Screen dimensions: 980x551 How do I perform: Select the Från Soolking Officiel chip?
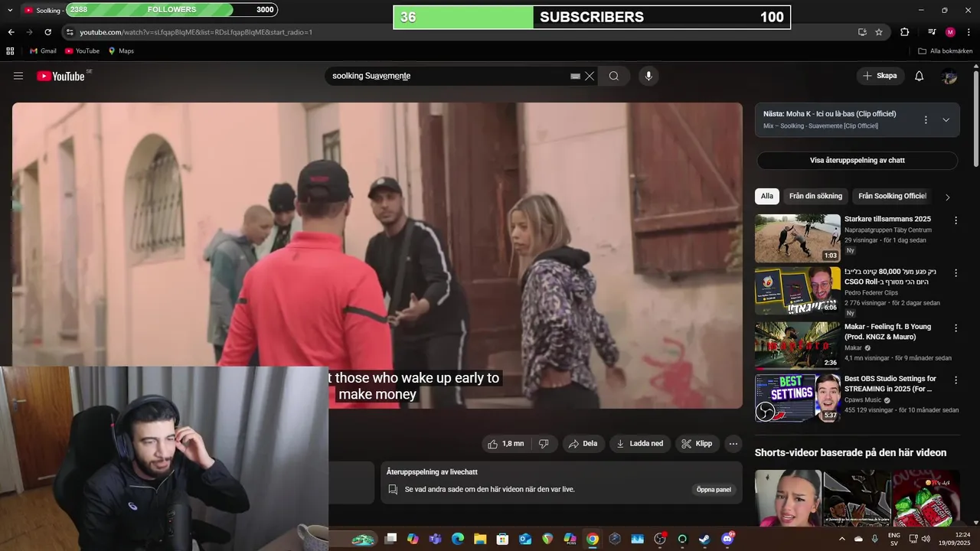(x=892, y=196)
